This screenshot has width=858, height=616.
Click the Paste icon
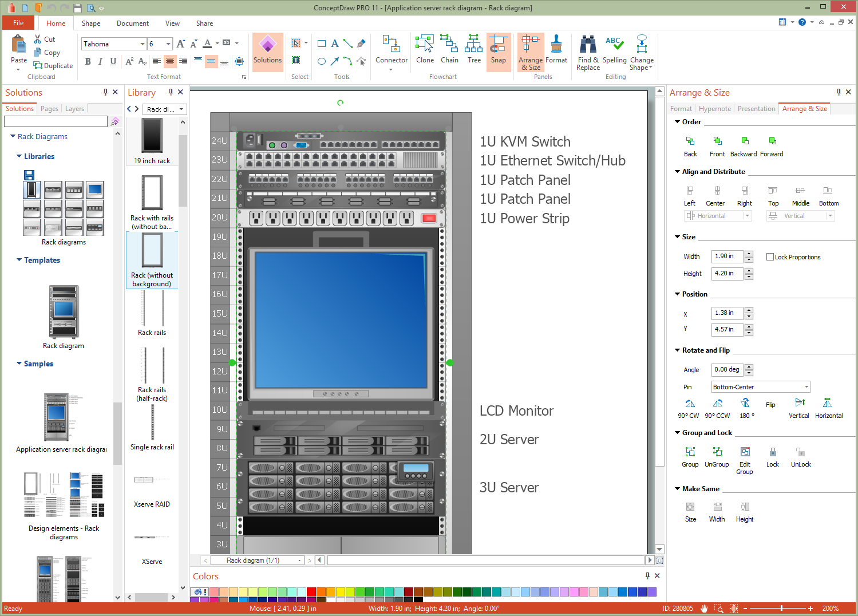tap(19, 45)
